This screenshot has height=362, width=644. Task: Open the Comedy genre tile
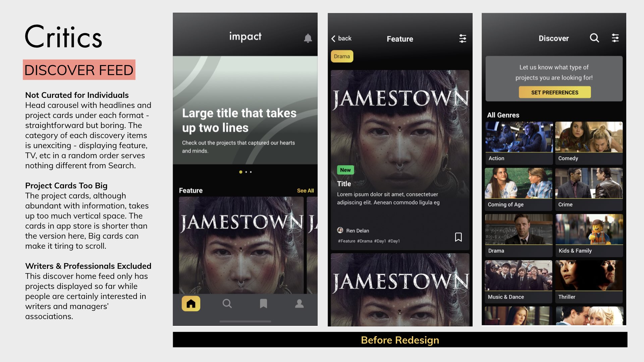(589, 142)
